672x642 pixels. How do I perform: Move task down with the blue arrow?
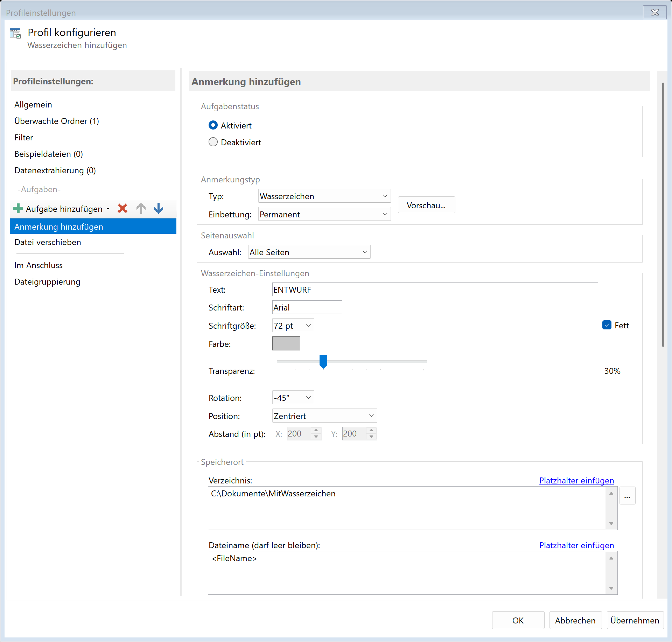[x=159, y=209]
